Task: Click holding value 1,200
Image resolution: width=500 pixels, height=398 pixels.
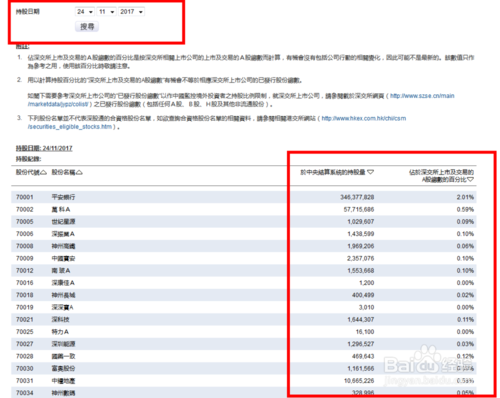Action: [367, 283]
